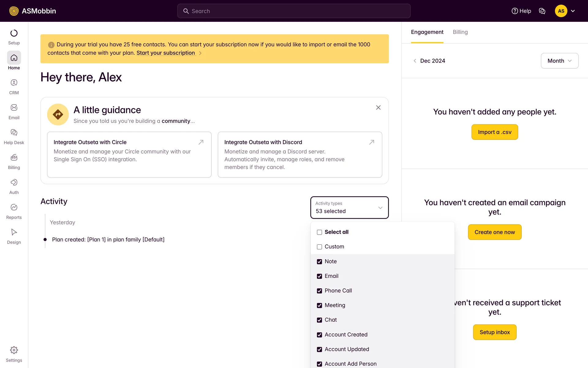
Task: Open the Month period dropdown
Action: pyautogui.click(x=559, y=61)
